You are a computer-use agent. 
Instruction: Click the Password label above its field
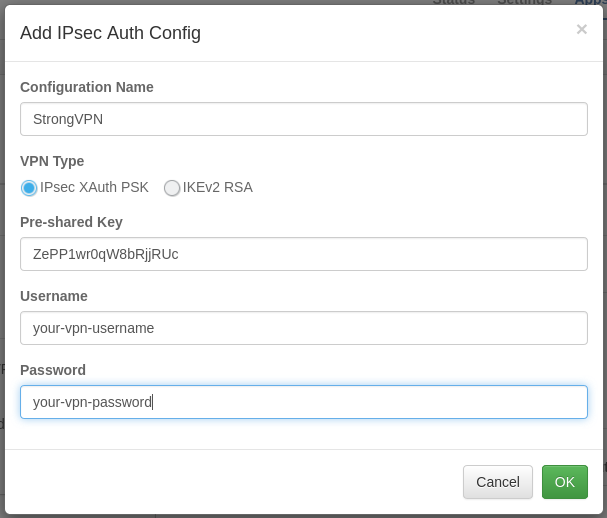click(53, 370)
